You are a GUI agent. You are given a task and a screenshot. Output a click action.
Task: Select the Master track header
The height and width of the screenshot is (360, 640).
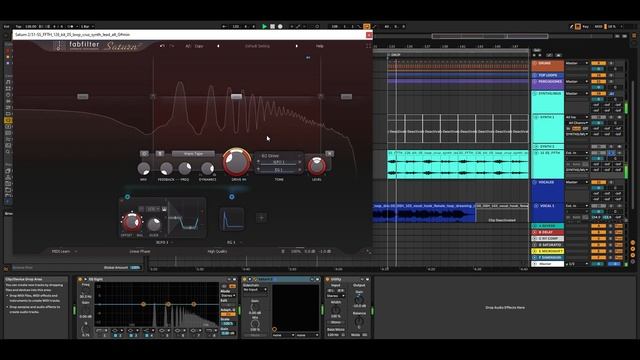(548, 264)
